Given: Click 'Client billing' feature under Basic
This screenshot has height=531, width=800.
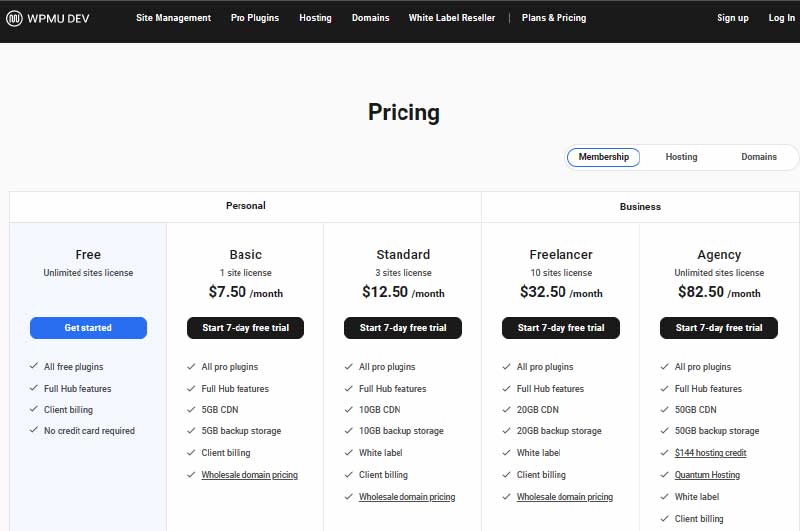Looking at the screenshot, I should click(226, 453).
